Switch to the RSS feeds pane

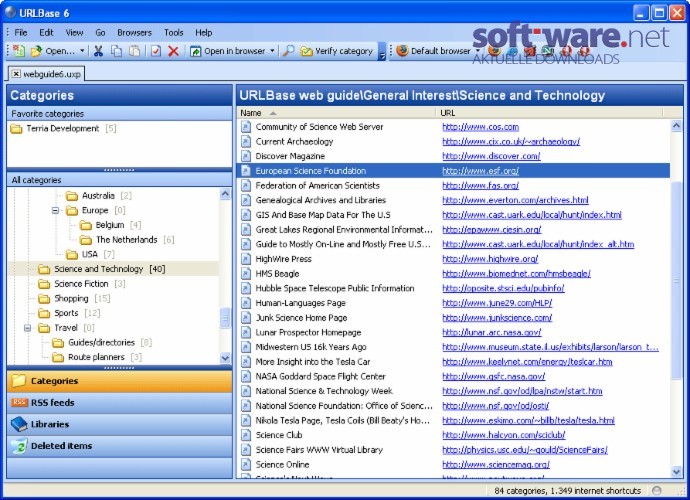[119, 403]
